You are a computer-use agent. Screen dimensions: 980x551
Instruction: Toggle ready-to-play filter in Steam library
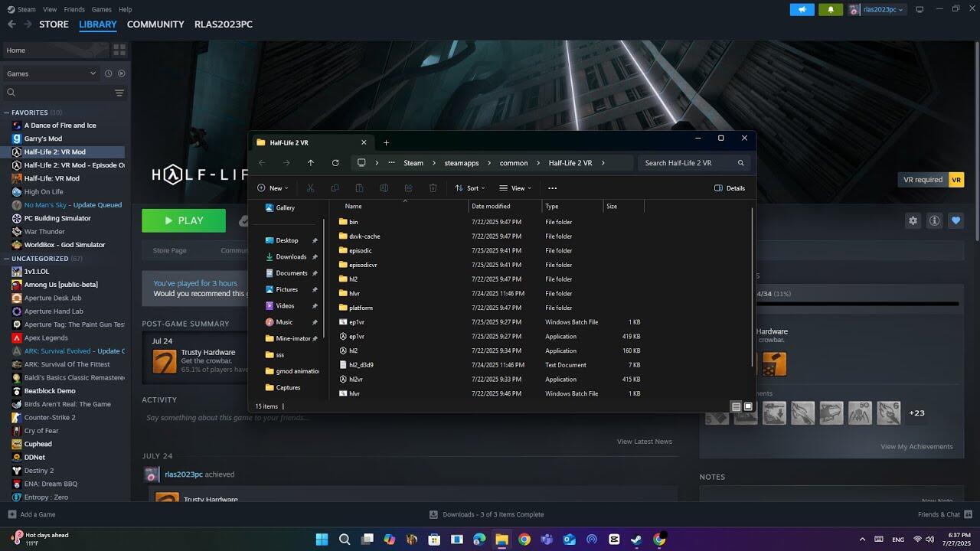pyautogui.click(x=121, y=73)
